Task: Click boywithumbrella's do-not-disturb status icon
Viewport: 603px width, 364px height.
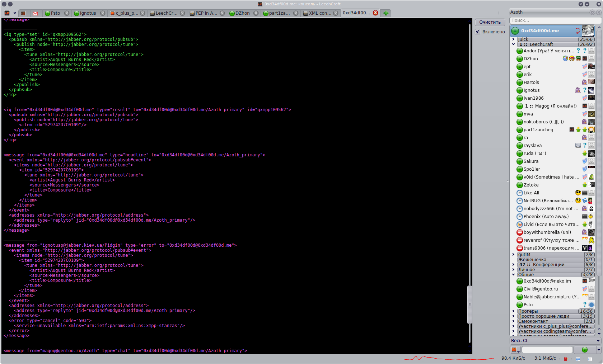Action: point(519,232)
